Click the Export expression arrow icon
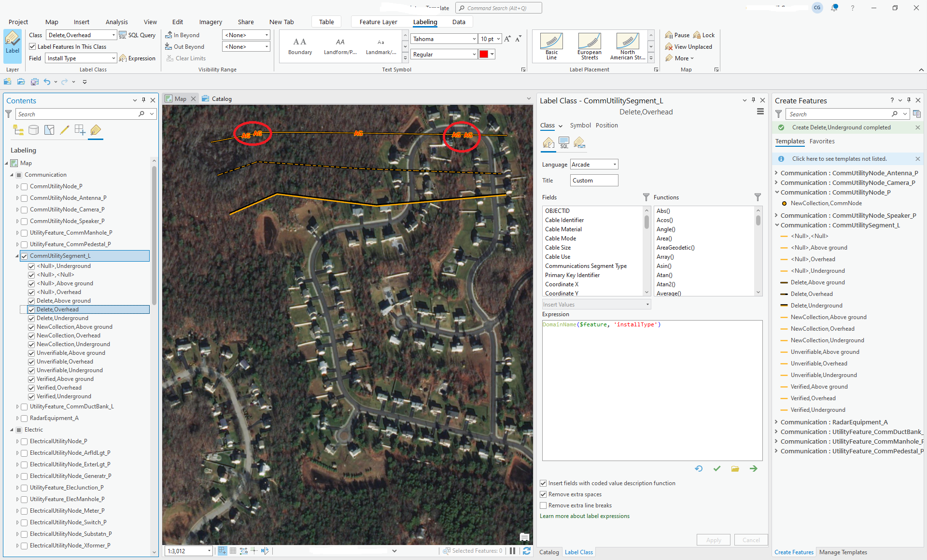Screen dimensions: 927x560 (x=753, y=469)
